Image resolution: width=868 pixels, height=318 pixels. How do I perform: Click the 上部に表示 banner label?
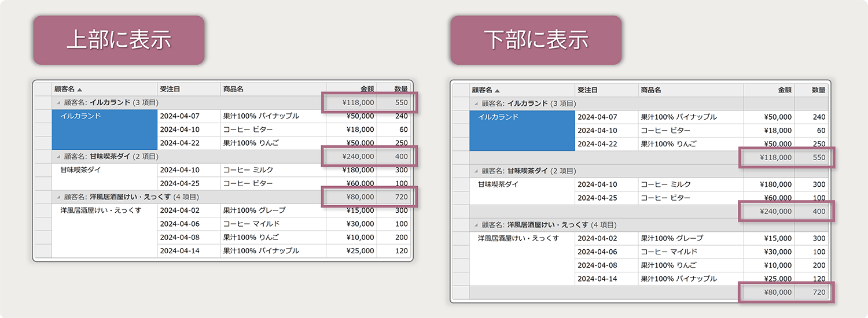[x=119, y=40]
